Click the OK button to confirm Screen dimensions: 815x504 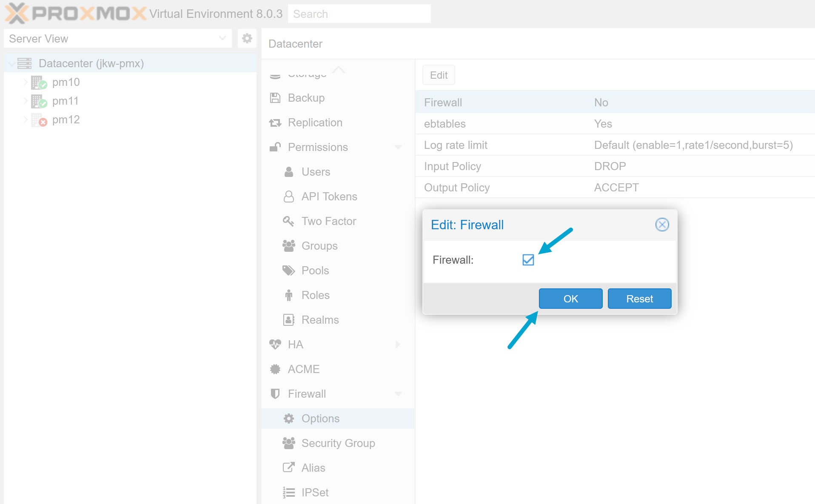click(x=570, y=298)
